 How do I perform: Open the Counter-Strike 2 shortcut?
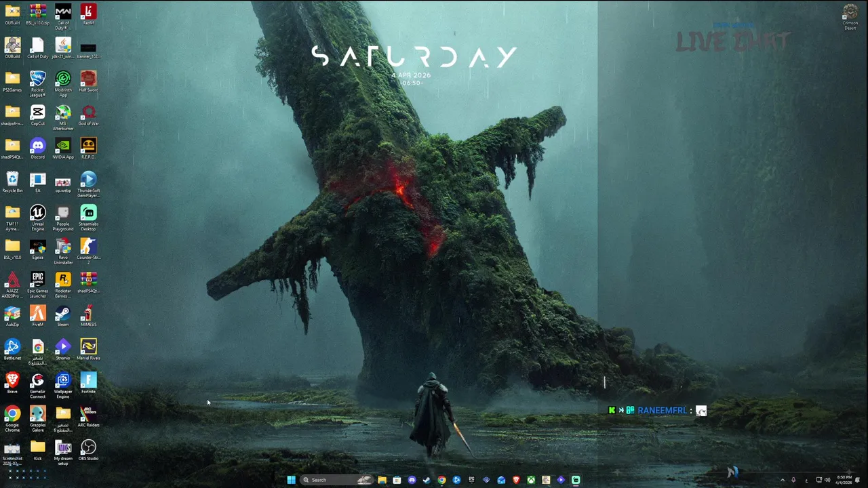(88, 252)
